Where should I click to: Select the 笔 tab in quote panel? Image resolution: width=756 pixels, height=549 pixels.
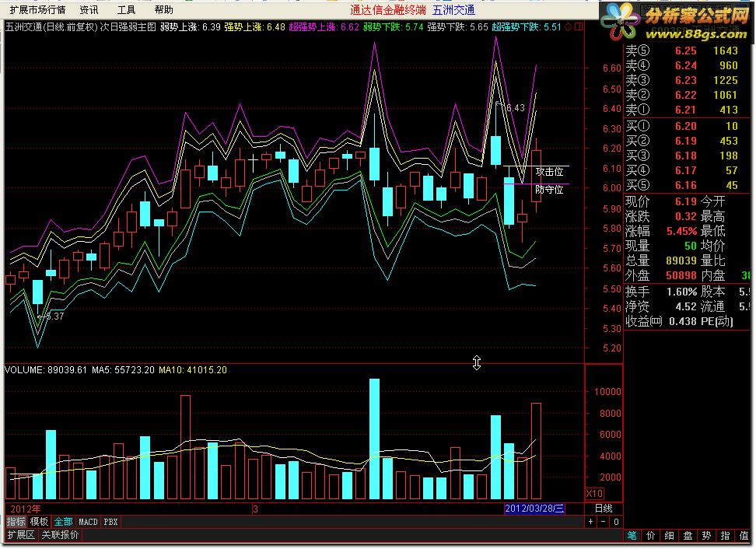tap(632, 536)
